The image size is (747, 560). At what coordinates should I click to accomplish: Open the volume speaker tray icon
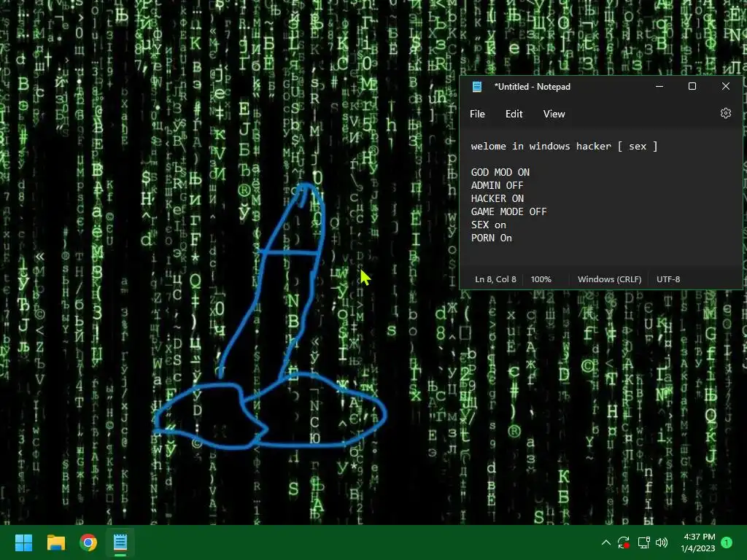662,542
